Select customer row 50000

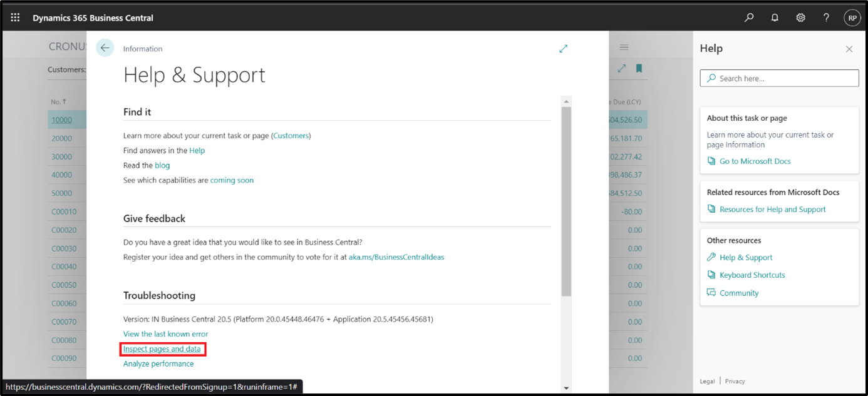(x=61, y=193)
